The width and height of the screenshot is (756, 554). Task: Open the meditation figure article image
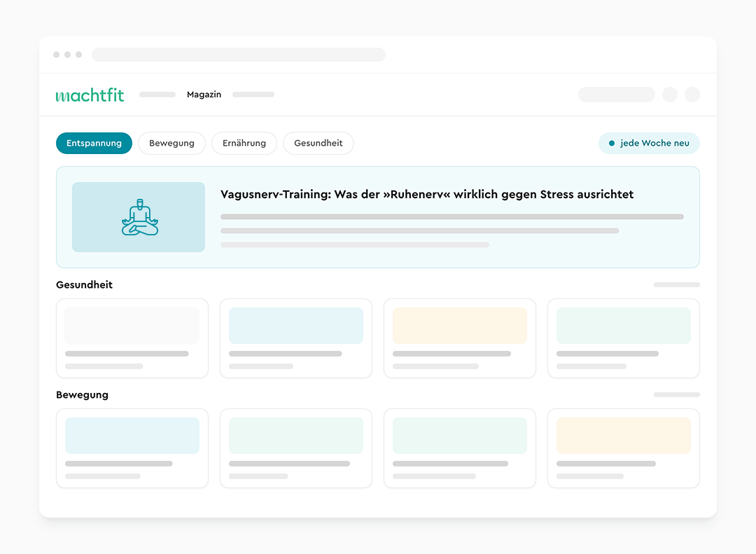coord(139,217)
